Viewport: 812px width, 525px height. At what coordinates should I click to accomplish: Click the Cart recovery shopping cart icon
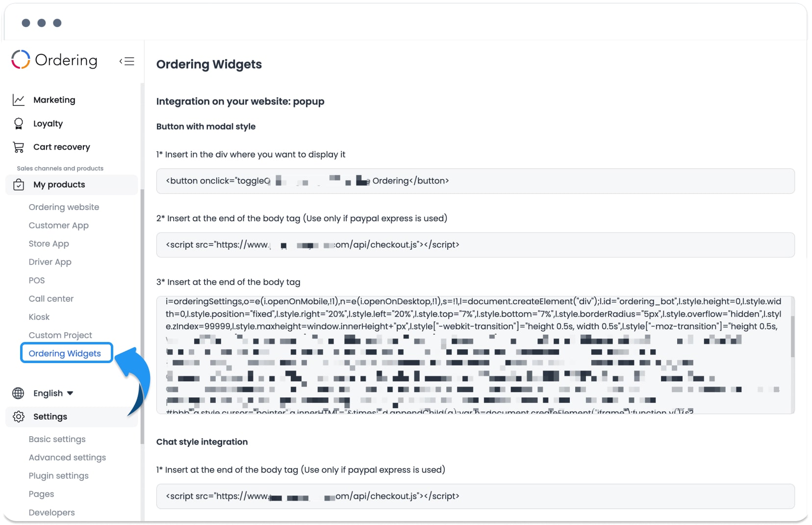click(x=19, y=147)
